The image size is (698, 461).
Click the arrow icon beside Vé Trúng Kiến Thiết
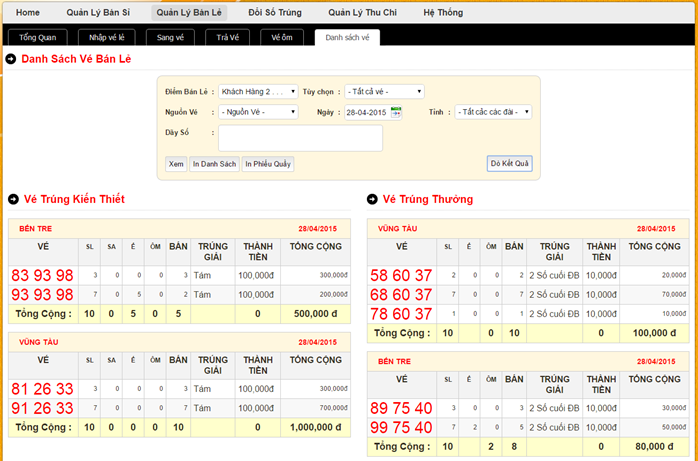click(13, 199)
